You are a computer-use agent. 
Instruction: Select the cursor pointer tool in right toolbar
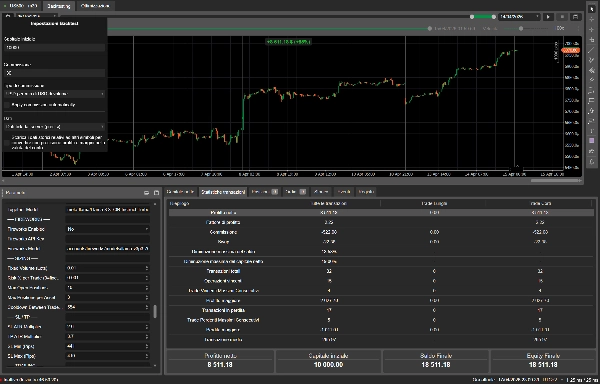[592, 10]
